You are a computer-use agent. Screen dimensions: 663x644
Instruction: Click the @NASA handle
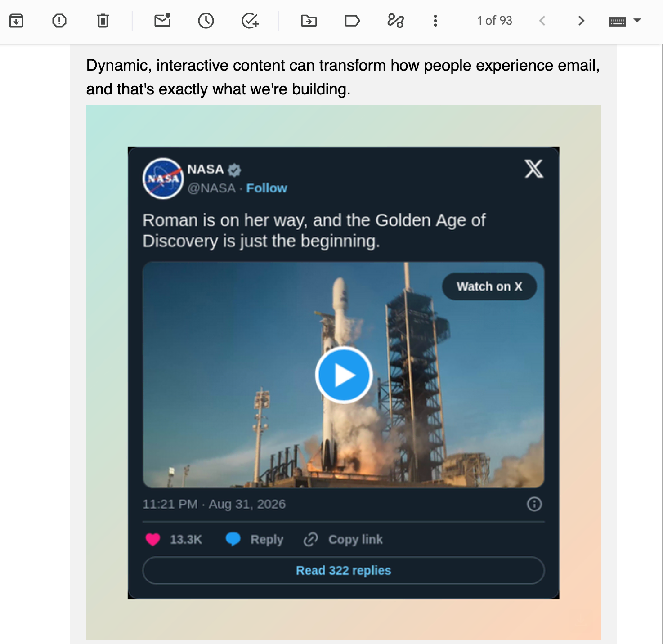211,188
